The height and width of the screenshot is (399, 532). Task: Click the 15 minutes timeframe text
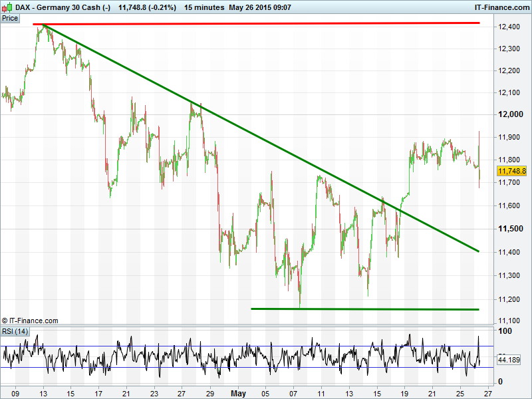pos(204,7)
